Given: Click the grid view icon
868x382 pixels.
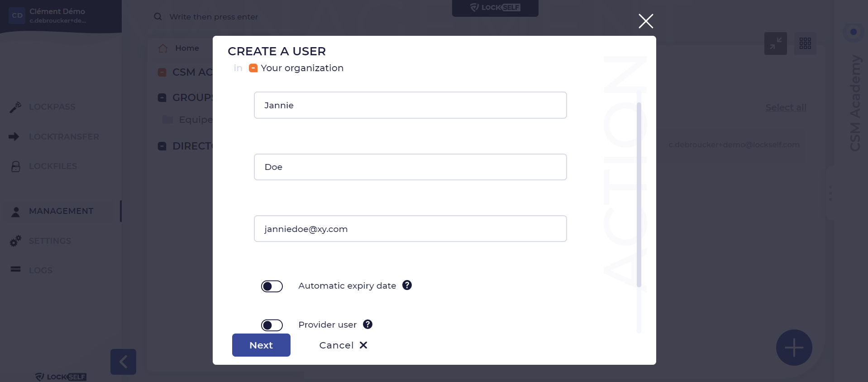Looking at the screenshot, I should click(x=805, y=44).
